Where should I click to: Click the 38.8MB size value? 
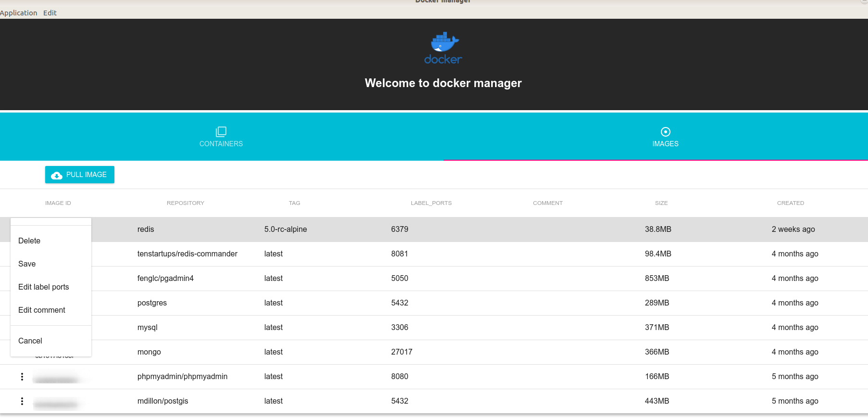(658, 229)
